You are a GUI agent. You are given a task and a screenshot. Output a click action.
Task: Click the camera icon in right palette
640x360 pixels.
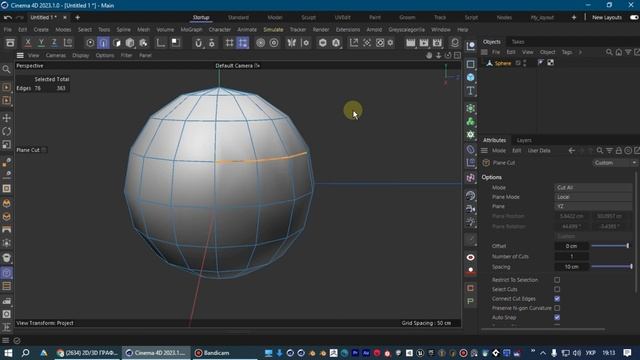pyautogui.click(x=471, y=209)
